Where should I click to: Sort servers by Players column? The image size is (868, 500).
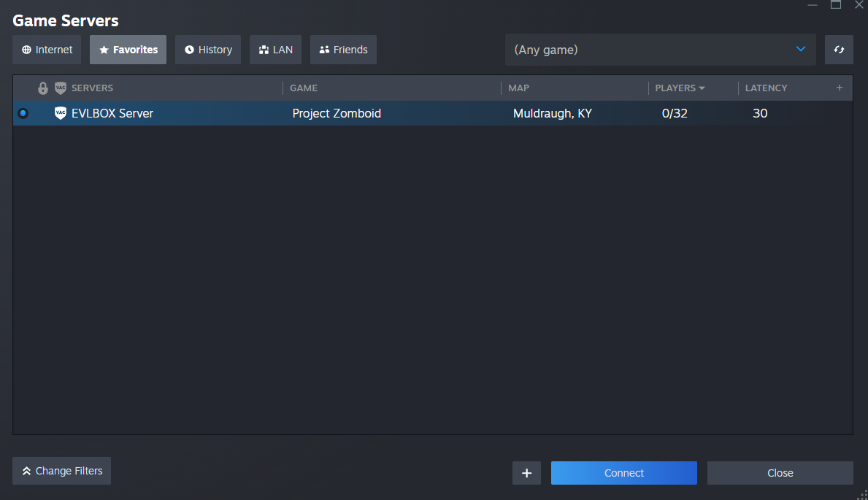point(680,88)
